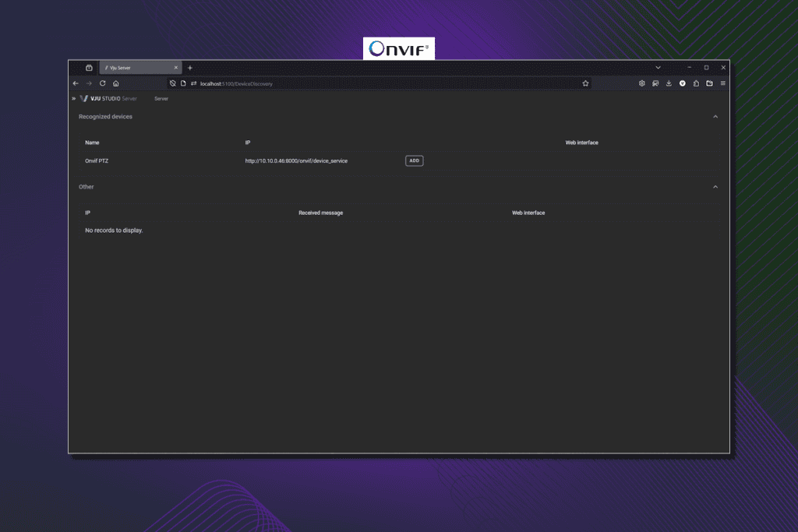Open a new tab with plus
The image size is (798, 532).
(190, 68)
